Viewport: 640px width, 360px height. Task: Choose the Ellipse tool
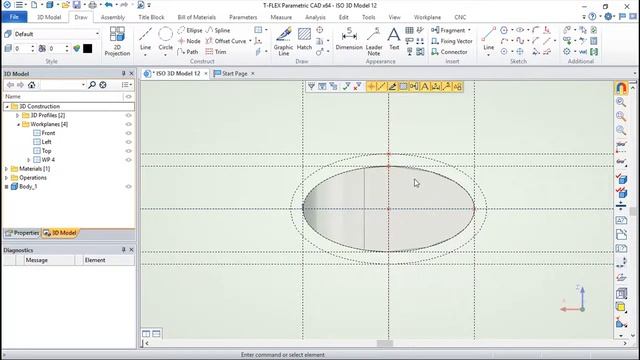(x=190, y=30)
